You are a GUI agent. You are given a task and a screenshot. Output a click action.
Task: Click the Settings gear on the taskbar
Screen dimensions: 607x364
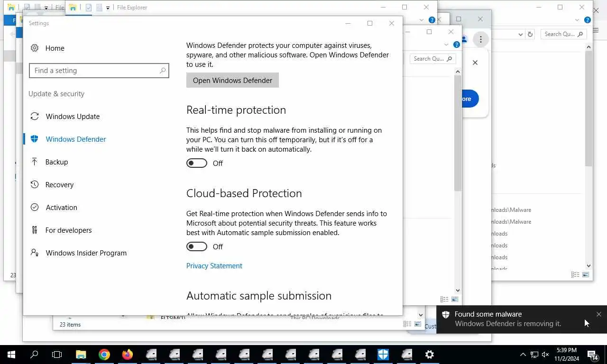[x=430, y=355]
